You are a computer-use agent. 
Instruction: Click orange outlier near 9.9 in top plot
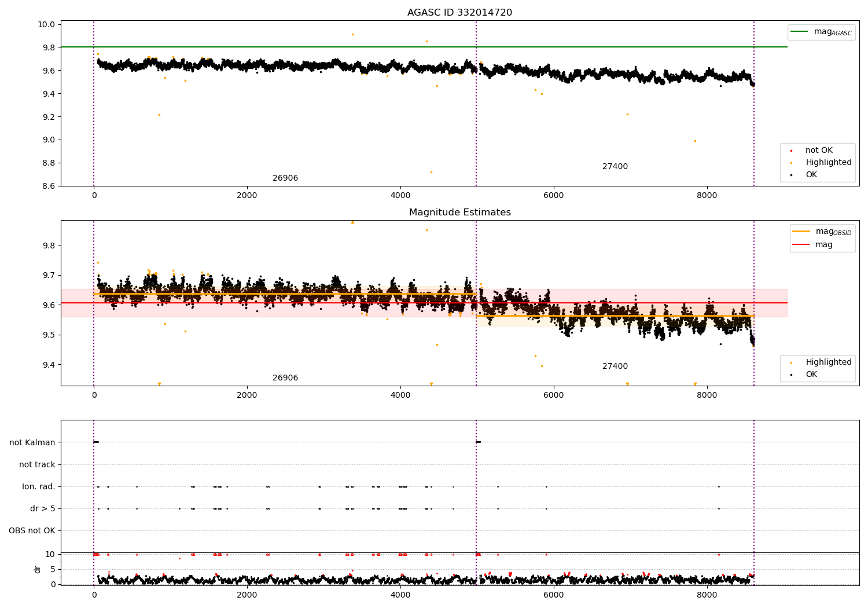(x=352, y=34)
